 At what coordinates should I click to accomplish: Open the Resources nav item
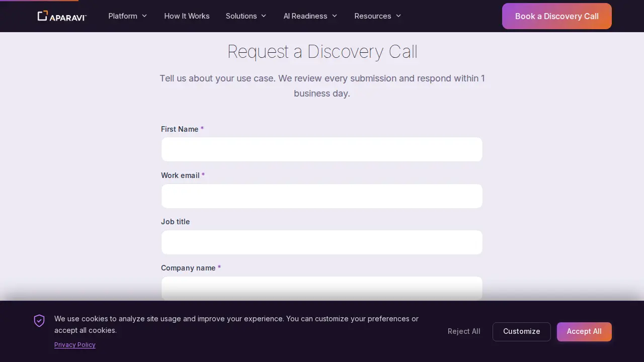click(373, 16)
